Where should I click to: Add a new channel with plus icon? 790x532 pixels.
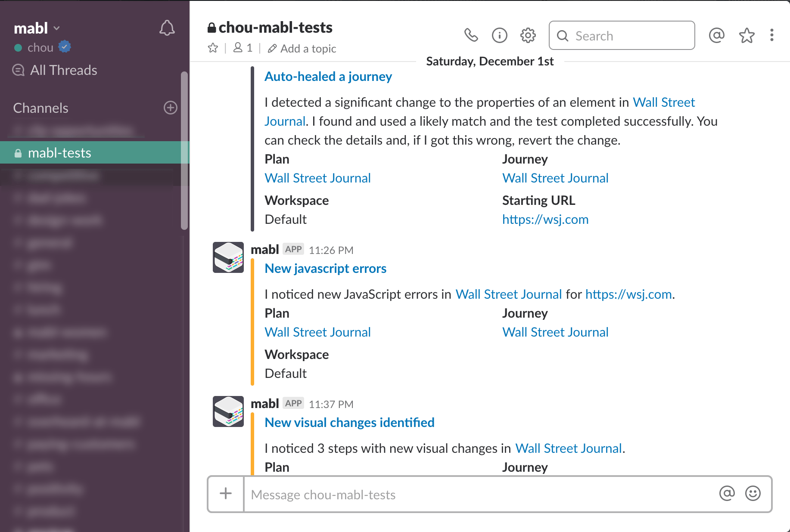[171, 108]
